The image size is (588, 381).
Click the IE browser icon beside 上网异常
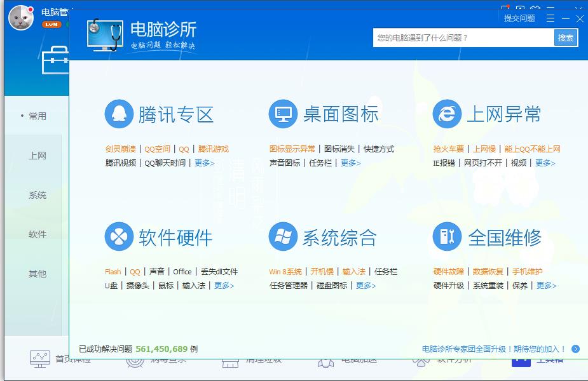(447, 114)
